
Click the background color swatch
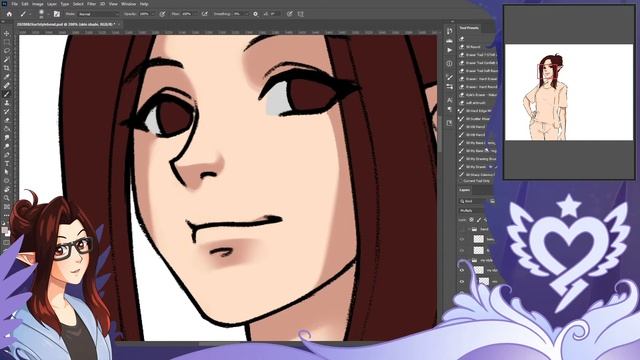coord(8,233)
